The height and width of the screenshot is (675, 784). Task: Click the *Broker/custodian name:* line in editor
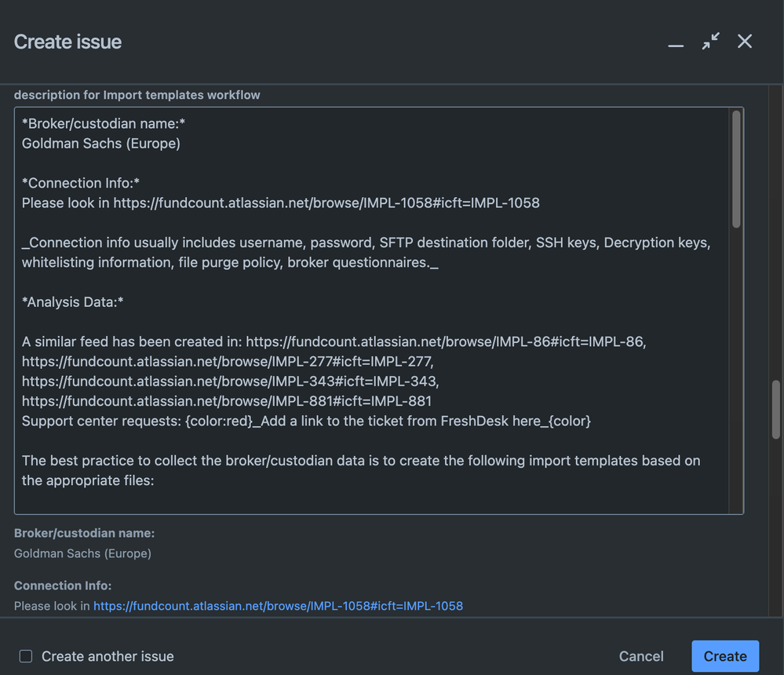(x=104, y=123)
